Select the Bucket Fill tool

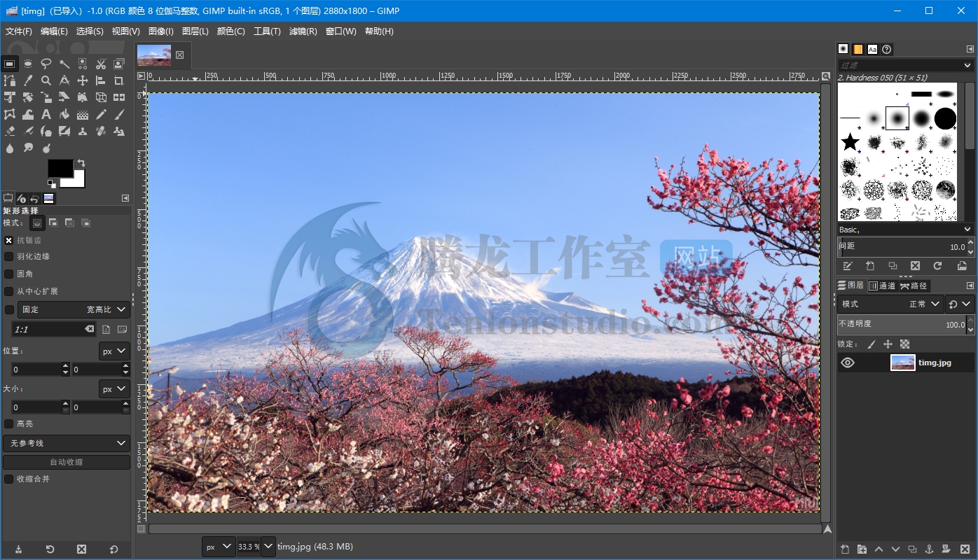tap(64, 114)
